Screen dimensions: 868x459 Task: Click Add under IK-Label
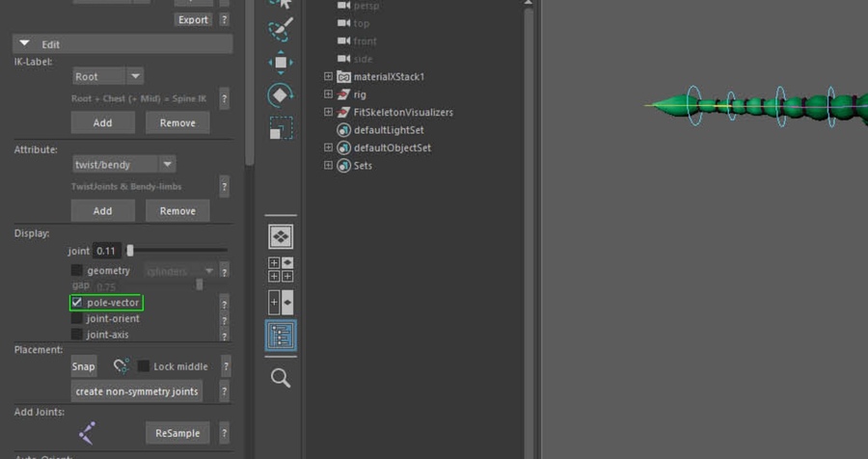(x=102, y=122)
